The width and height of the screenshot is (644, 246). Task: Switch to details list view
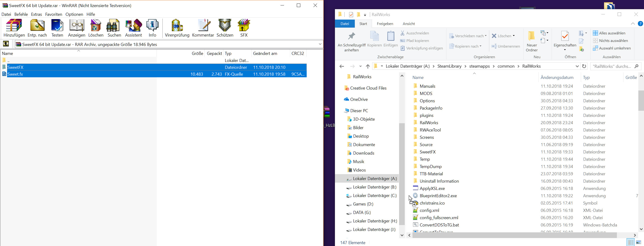pyautogui.click(x=631, y=242)
